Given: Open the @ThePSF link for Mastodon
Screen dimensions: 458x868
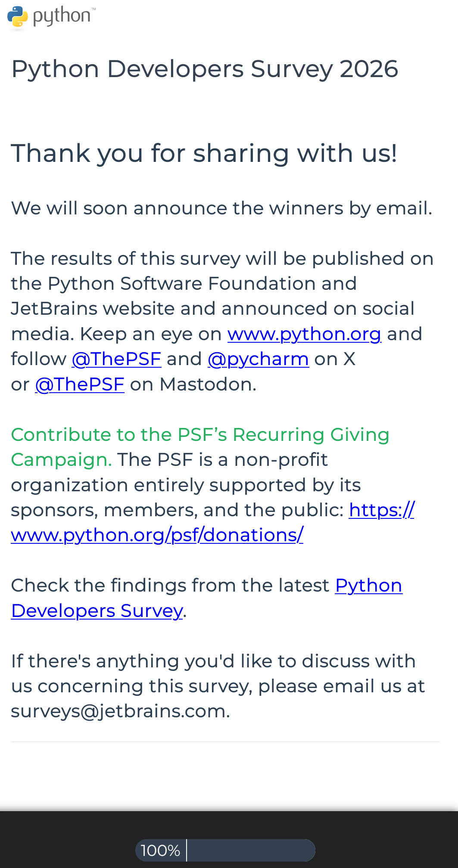Looking at the screenshot, I should [x=80, y=384].
